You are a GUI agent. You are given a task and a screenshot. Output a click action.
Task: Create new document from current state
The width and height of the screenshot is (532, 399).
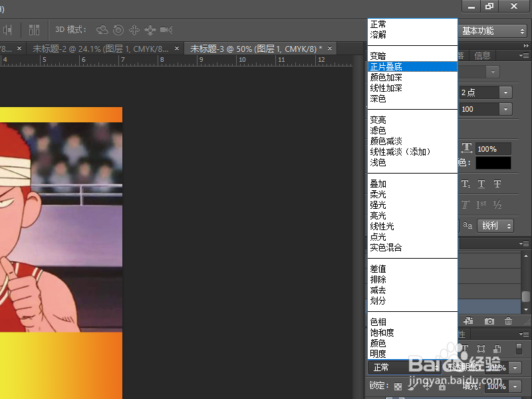469,321
